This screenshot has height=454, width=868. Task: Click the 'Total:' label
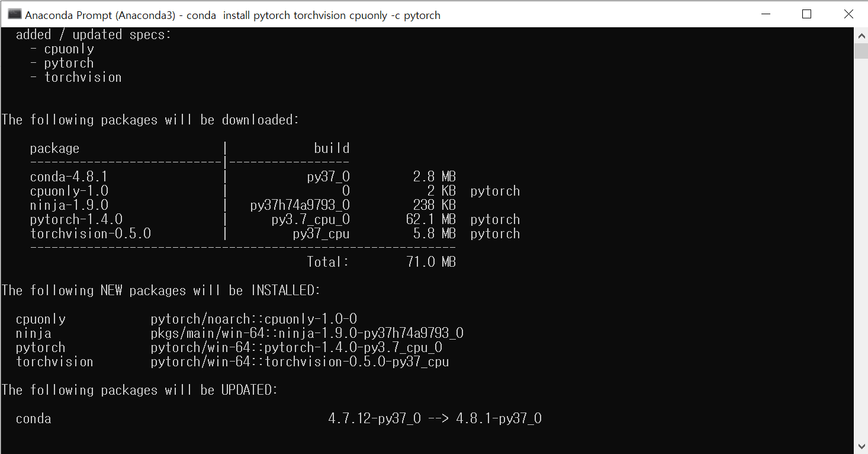pos(328,262)
